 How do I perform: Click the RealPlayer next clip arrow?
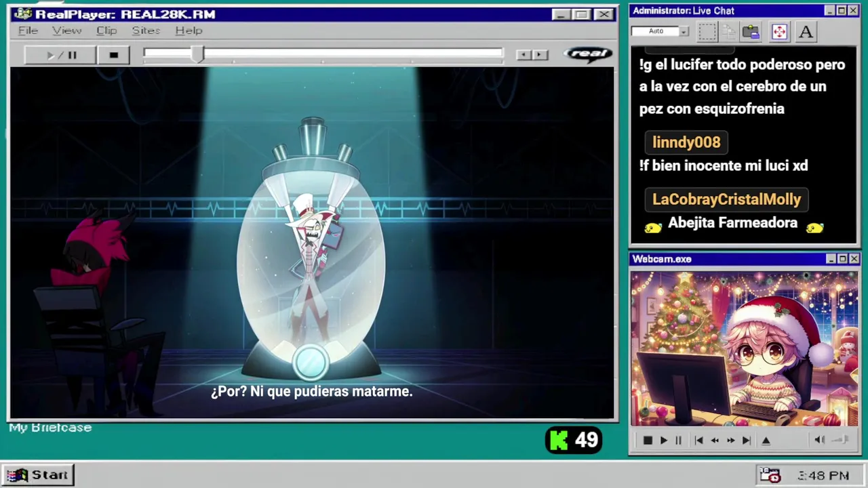pos(540,55)
